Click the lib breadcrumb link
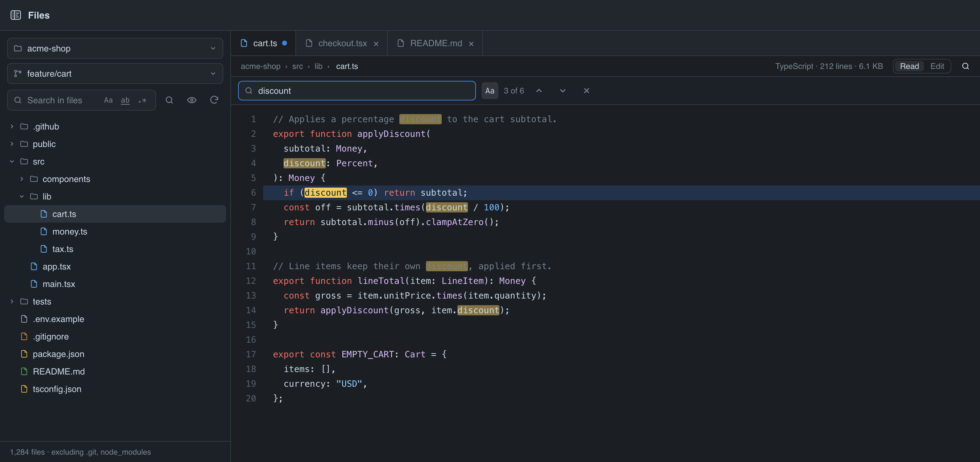 pos(318,66)
